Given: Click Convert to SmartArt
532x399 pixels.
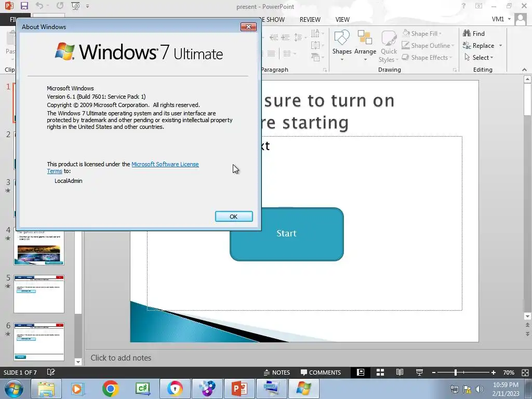Looking at the screenshot, I should click(x=317, y=57).
